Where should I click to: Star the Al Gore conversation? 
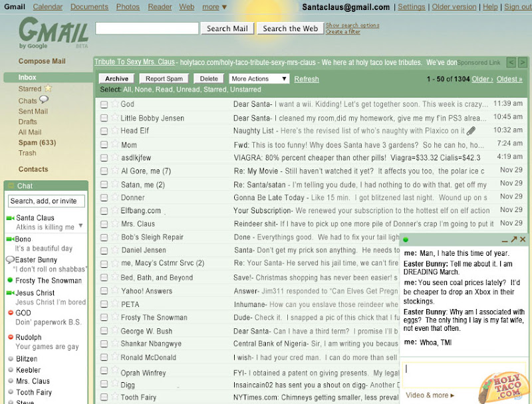tap(115, 170)
